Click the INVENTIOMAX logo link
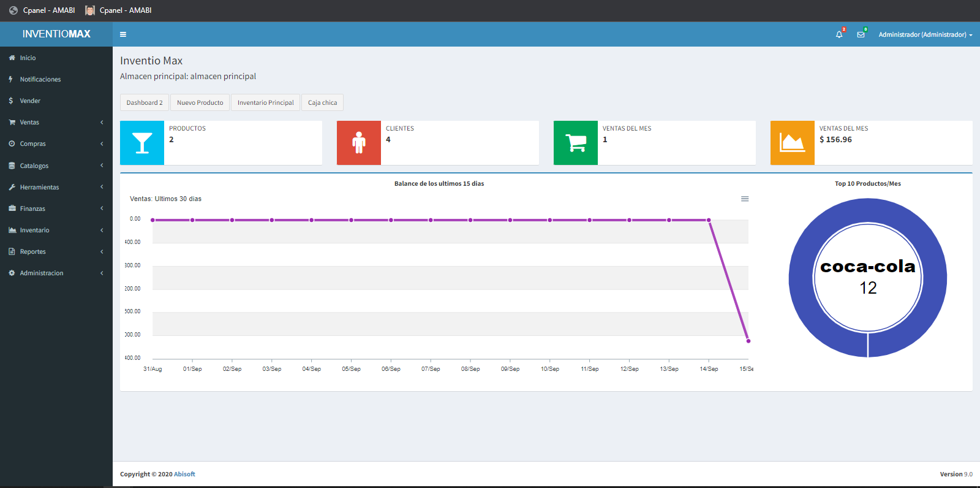Viewport: 980px width, 488px height. tap(56, 34)
